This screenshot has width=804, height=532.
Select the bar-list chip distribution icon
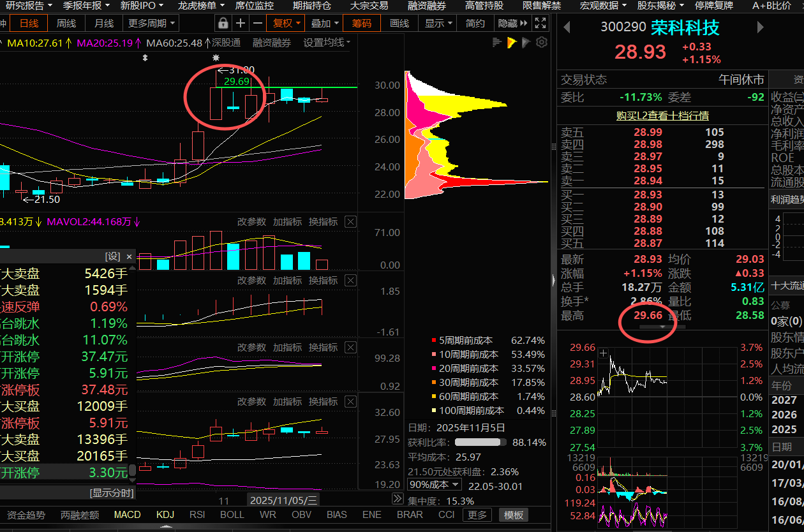(x=498, y=43)
